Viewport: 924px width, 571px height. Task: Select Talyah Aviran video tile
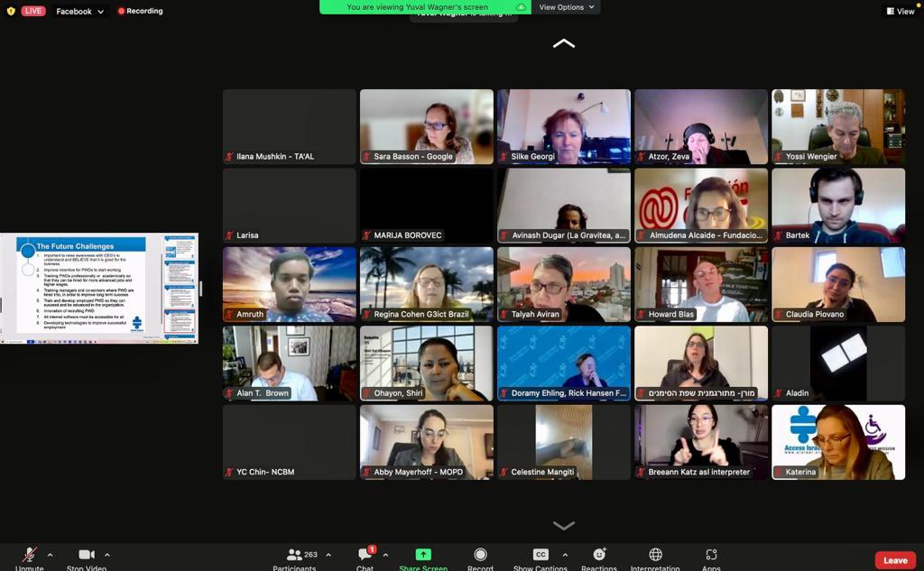pyautogui.click(x=564, y=285)
